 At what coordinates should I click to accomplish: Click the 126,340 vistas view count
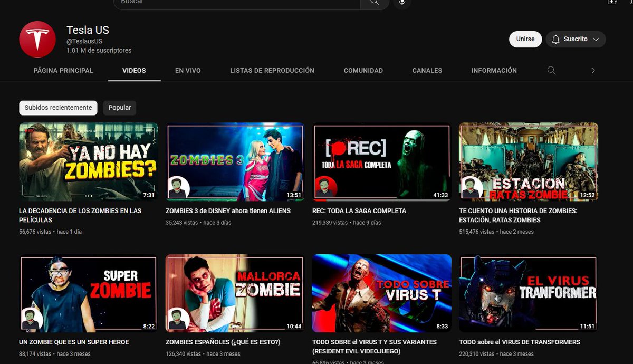point(183,354)
